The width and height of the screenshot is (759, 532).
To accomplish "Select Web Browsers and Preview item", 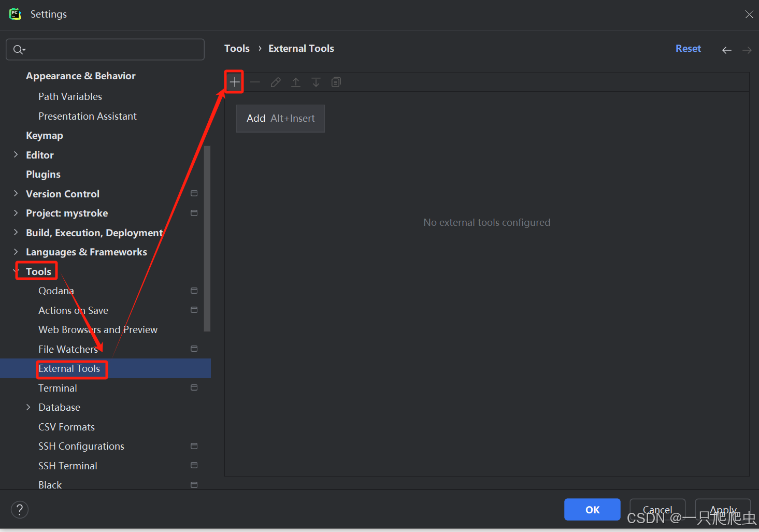I will pyautogui.click(x=98, y=329).
